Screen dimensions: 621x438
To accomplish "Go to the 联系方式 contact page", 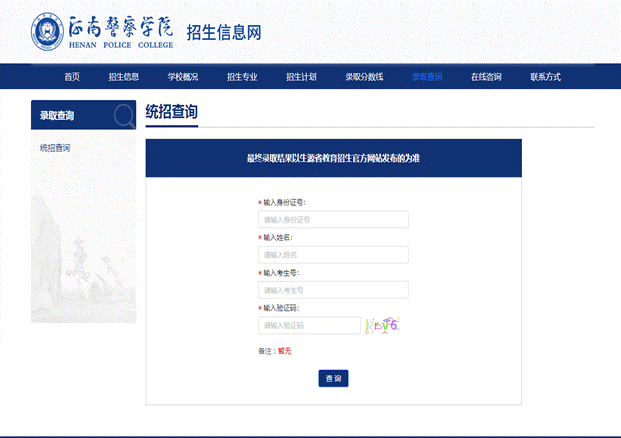I will click(x=545, y=77).
